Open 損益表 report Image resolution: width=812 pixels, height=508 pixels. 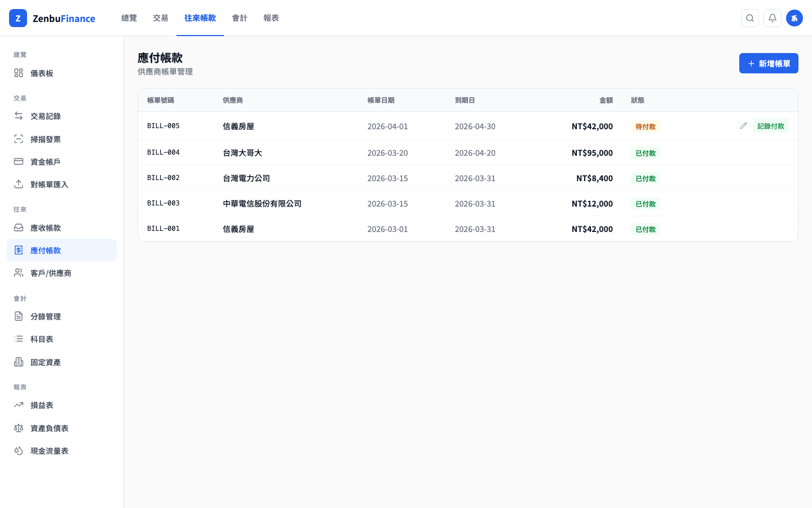click(61, 405)
